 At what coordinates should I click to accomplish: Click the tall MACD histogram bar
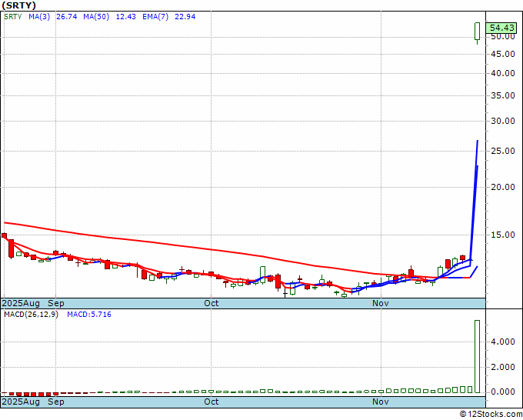[478, 355]
